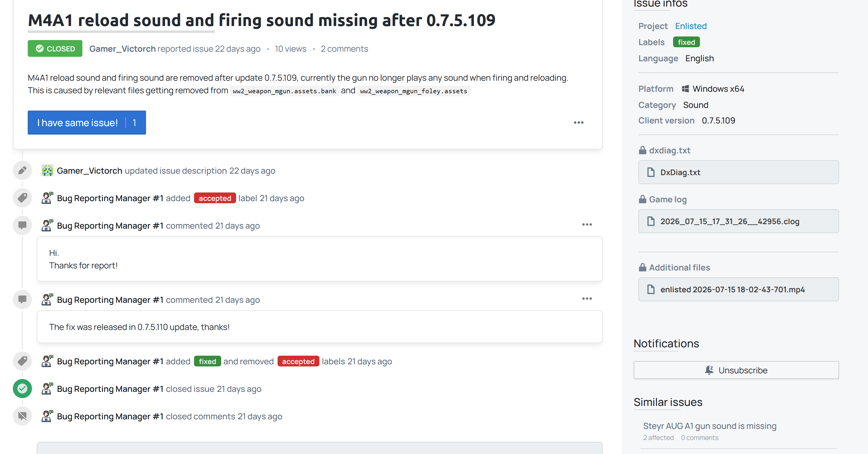This screenshot has height=454, width=868.
Task: Click the comment bubble icon beside 'Thanks for report'
Action: [x=22, y=225]
